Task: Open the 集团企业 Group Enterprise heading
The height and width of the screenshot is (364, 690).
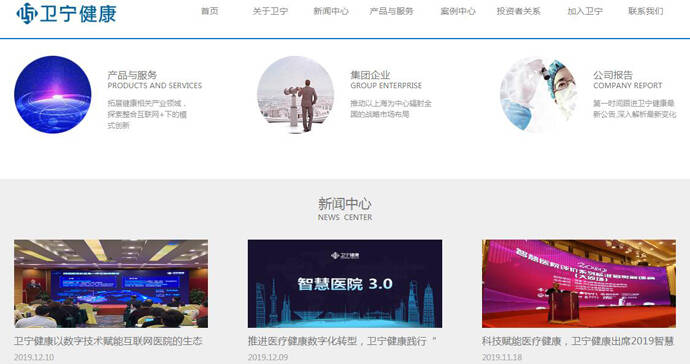Action: click(x=386, y=80)
